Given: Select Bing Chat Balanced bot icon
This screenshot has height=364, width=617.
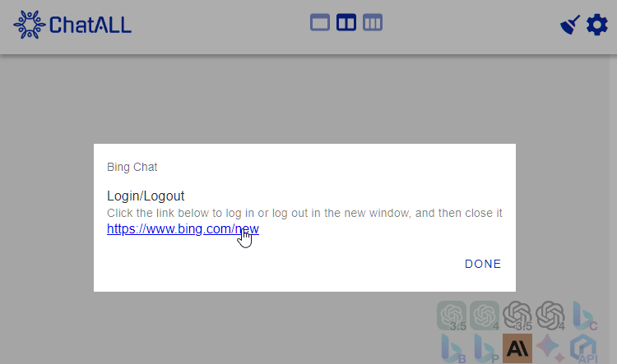Looking at the screenshot, I should click(452, 348).
